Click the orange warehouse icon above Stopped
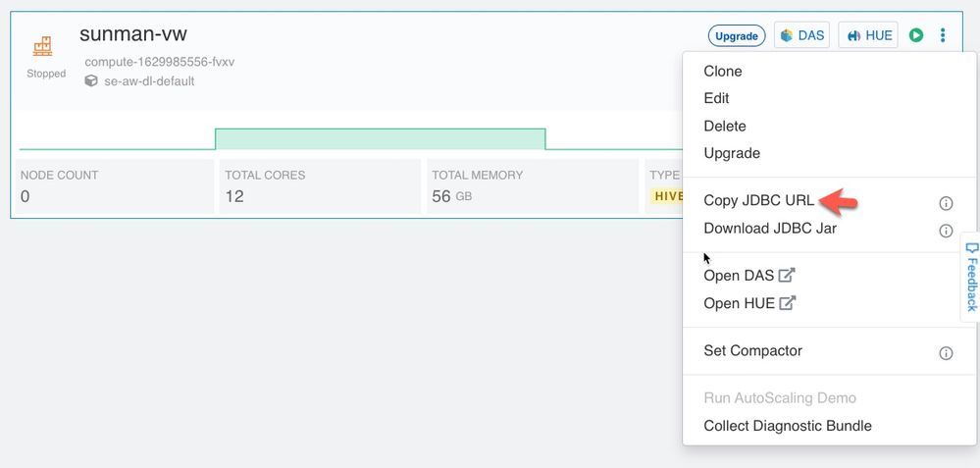Viewport: 980px width, 468px height. [43, 46]
